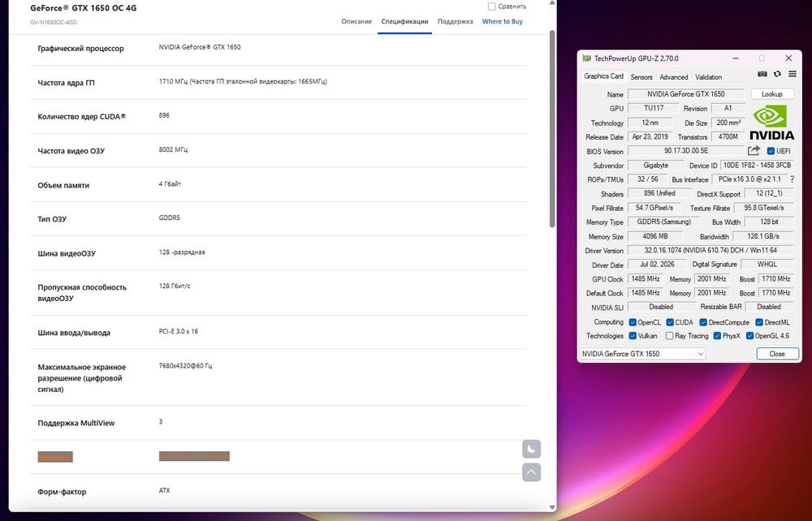Switch to the Graphics Card tab
The width and height of the screenshot is (812, 521).
click(603, 76)
